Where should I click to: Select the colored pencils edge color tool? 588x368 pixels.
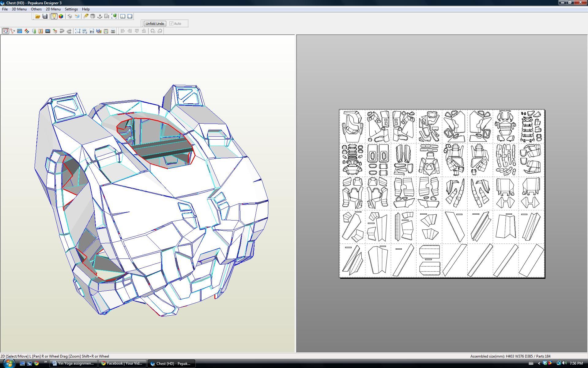coord(26,31)
